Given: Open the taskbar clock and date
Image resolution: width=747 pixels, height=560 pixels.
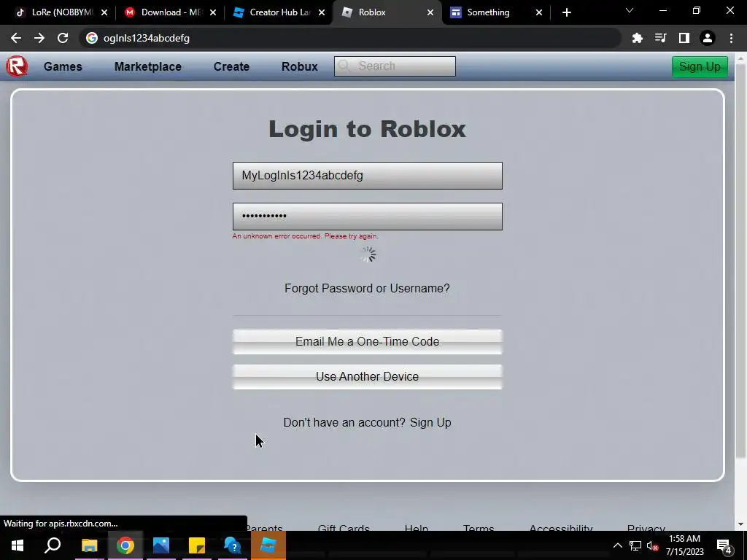Looking at the screenshot, I should point(684,545).
